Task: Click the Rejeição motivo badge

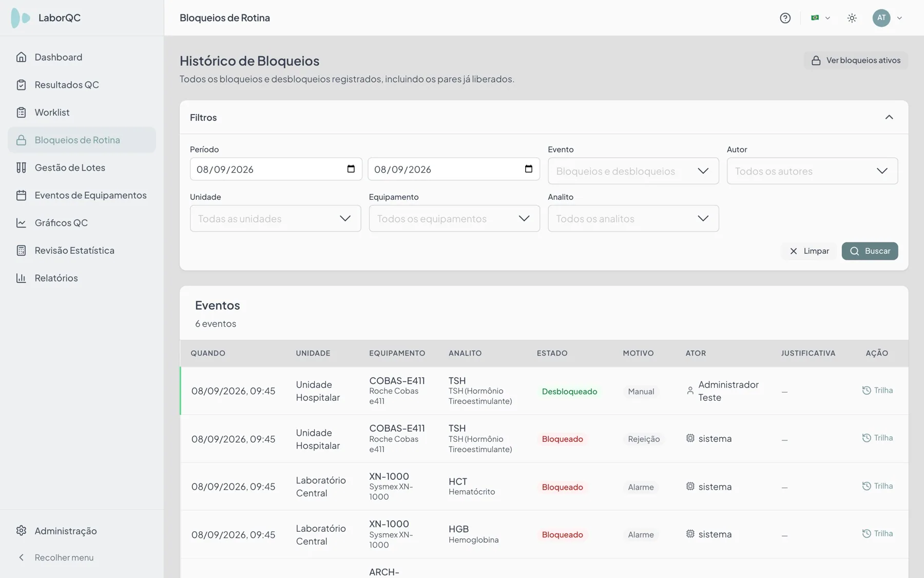Action: coord(644,439)
